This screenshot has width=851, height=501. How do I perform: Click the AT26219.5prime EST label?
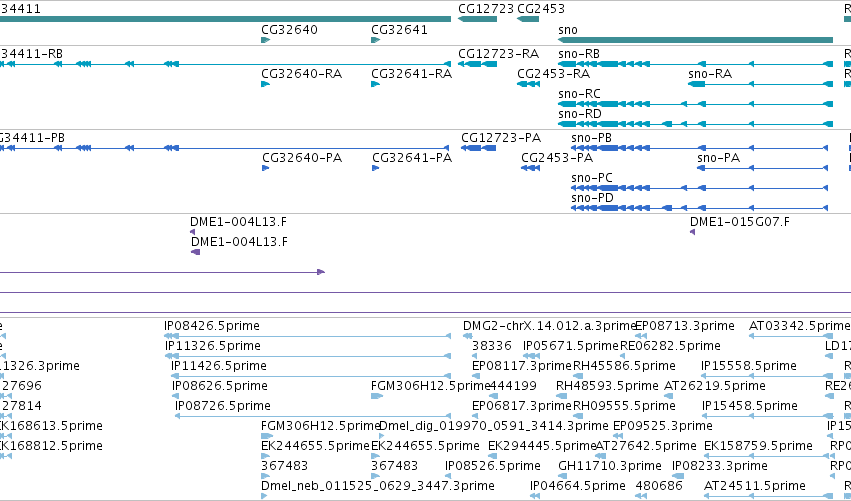tap(715, 386)
